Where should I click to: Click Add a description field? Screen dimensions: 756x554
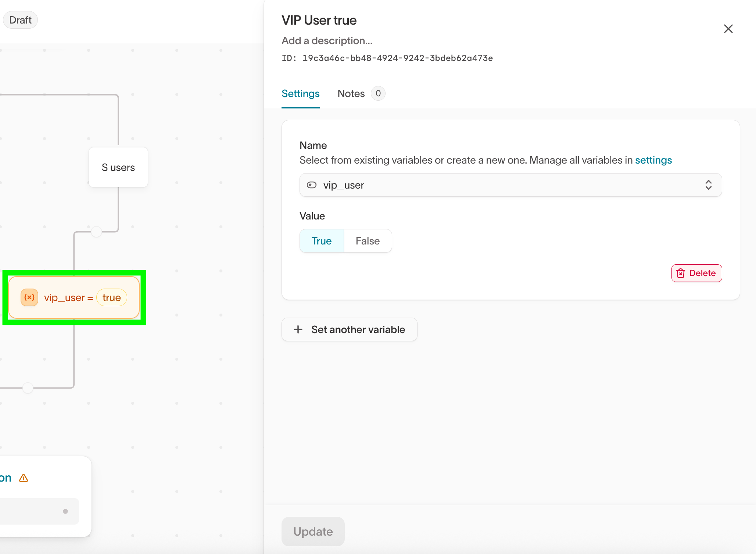point(327,40)
